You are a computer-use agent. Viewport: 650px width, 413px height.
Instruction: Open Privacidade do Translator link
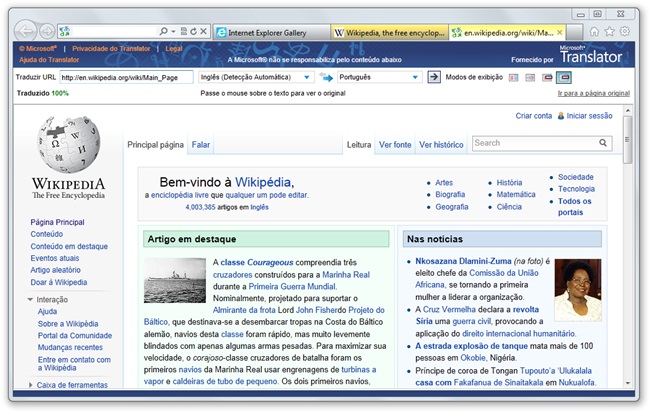click(111, 49)
